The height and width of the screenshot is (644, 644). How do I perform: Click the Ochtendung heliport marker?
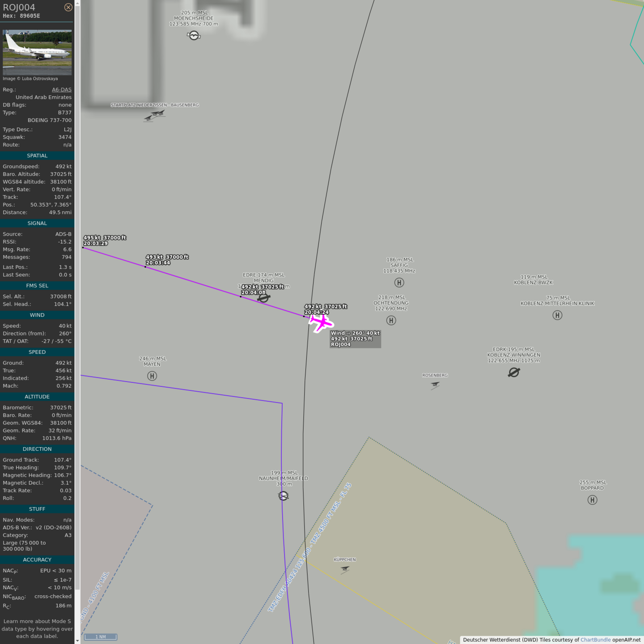click(x=391, y=320)
